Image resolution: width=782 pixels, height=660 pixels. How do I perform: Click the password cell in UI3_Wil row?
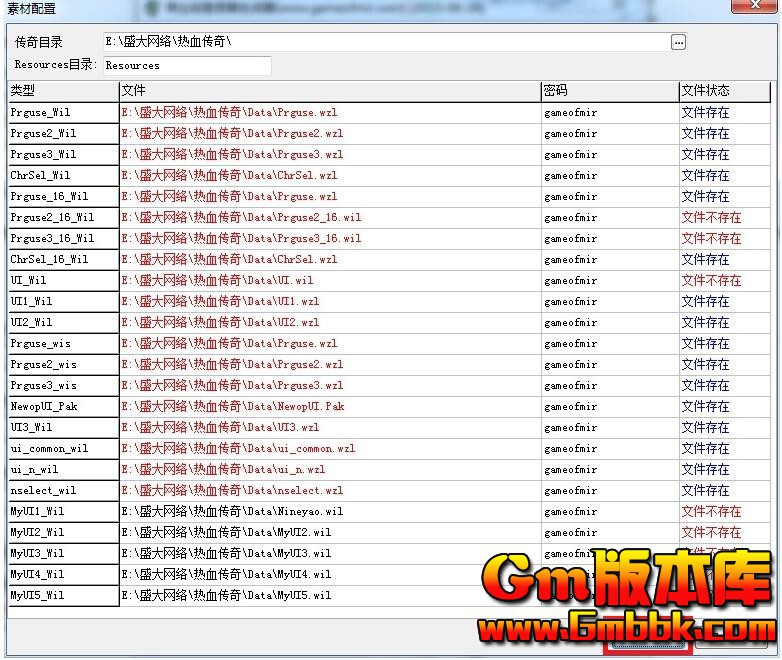coord(609,428)
